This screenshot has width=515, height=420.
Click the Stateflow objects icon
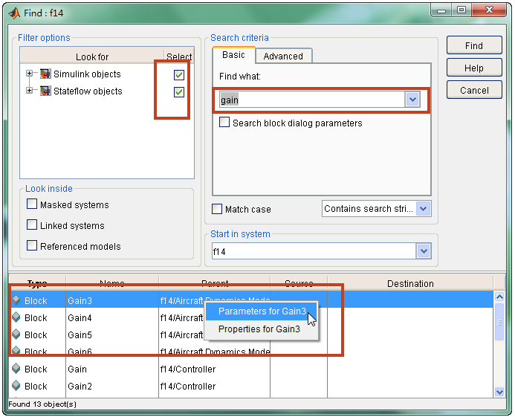click(45, 91)
